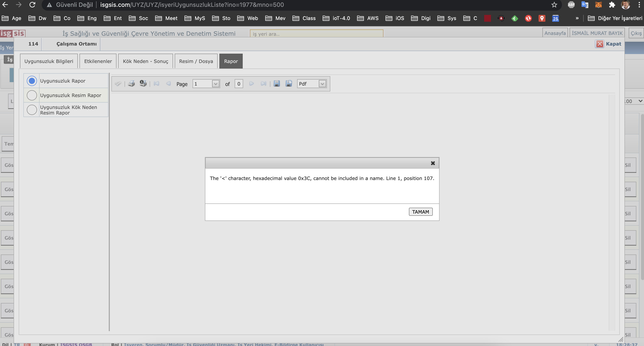The image size is (644, 346).
Task: Select Uygunsuzluk Rapor radio button
Action: pos(32,81)
